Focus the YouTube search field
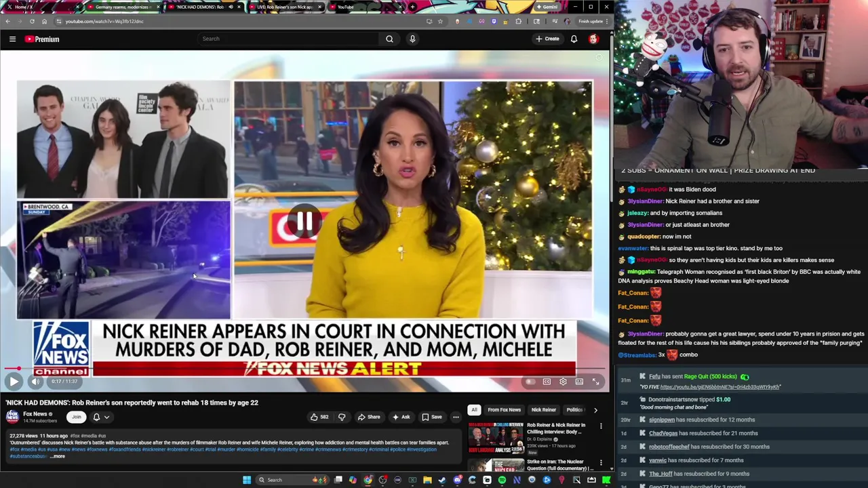This screenshot has width=868, height=488. (x=288, y=39)
